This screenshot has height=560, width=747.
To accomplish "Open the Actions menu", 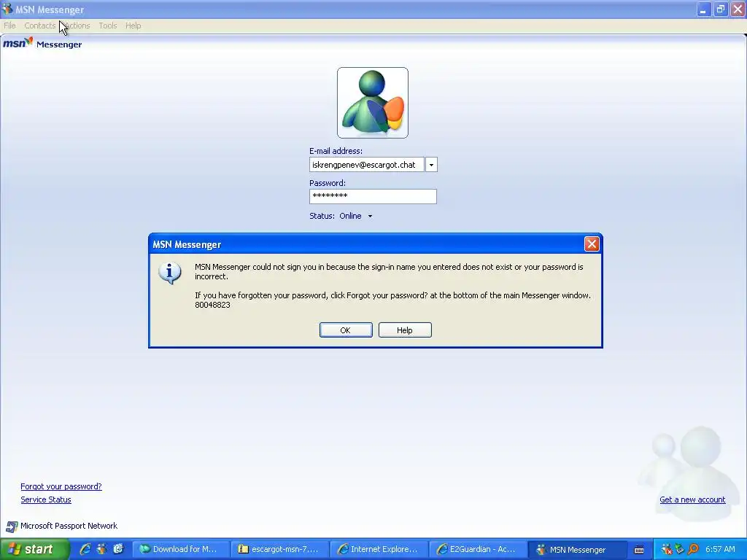I will 77,26.
